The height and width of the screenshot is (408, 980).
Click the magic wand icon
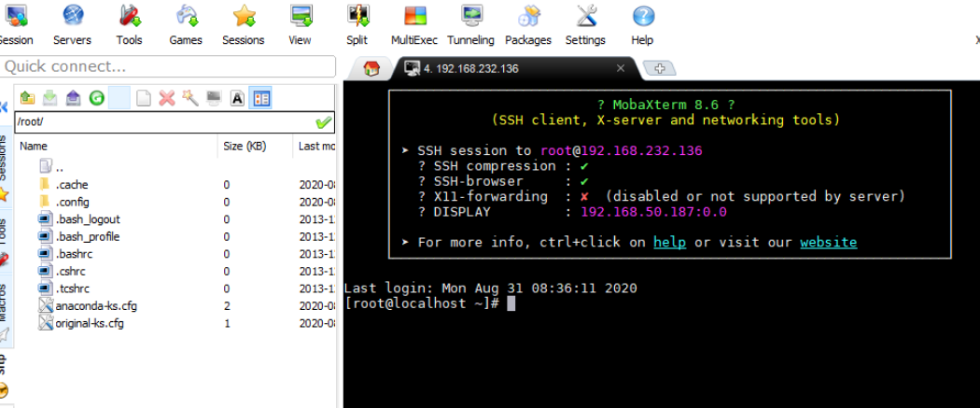(190, 98)
